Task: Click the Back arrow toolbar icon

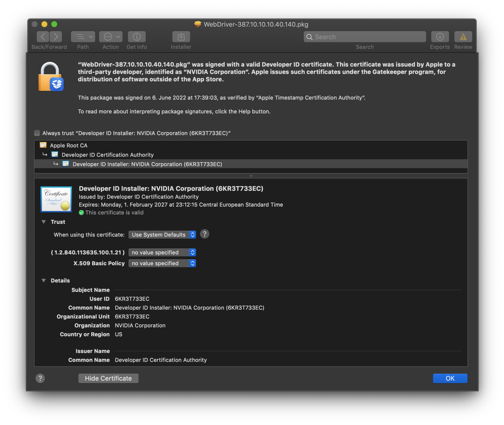Action: click(43, 37)
